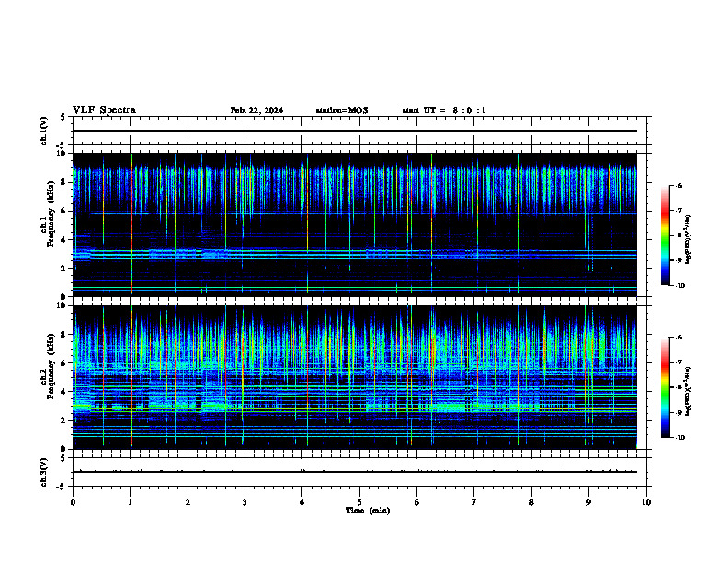The width and height of the screenshot is (728, 563).
Task: Click the ch.2 color bar "-10" tick label
Action: click(x=679, y=438)
